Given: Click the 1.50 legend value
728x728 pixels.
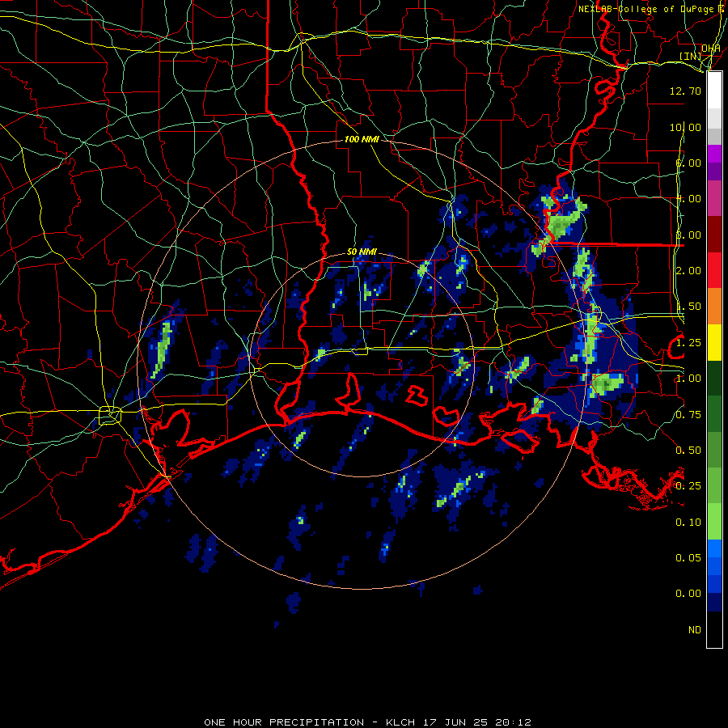Looking at the screenshot, I should tap(688, 307).
